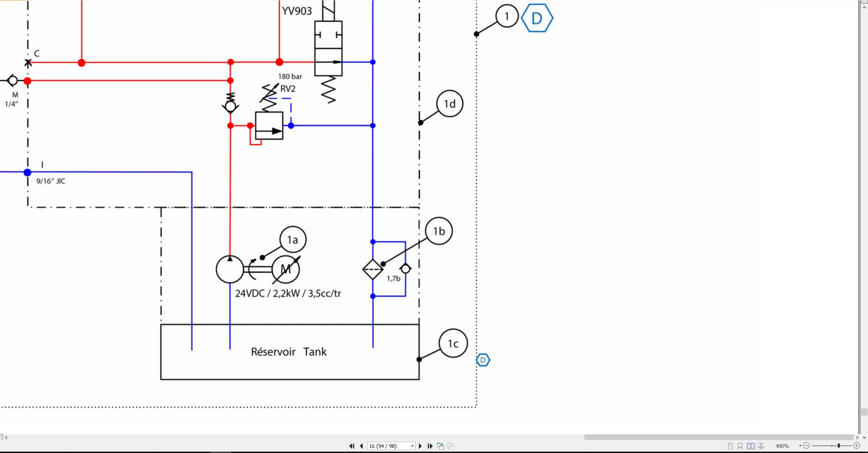Open the zoom level dropdown arrow
This screenshot has height=453, width=868.
click(800, 446)
